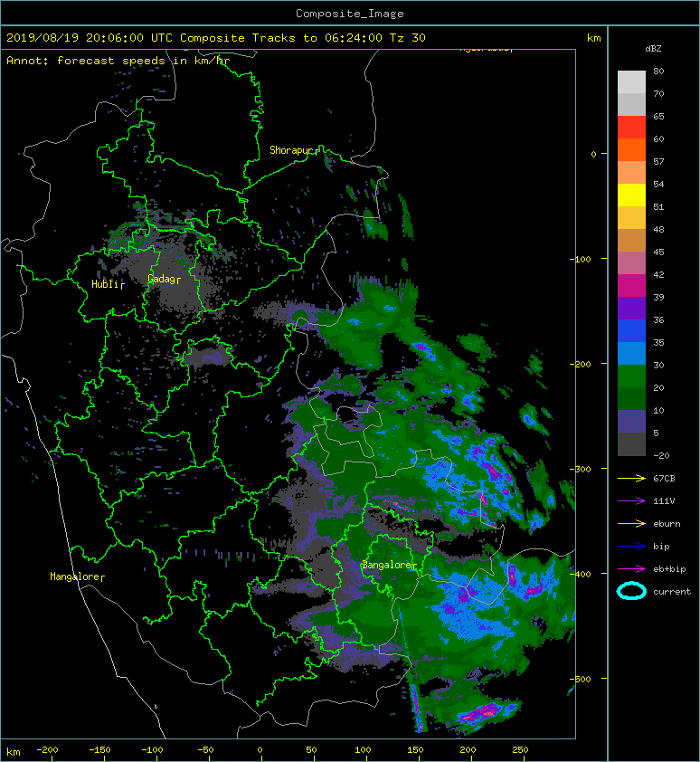The width and height of the screenshot is (700, 762).
Task: Click the 'Gadag' city label
Action: tap(161, 279)
